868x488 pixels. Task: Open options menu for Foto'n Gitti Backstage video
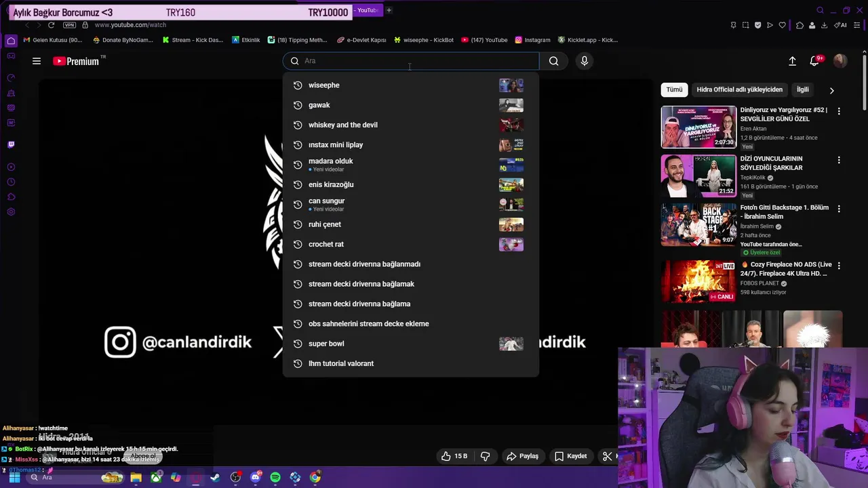coord(839,209)
